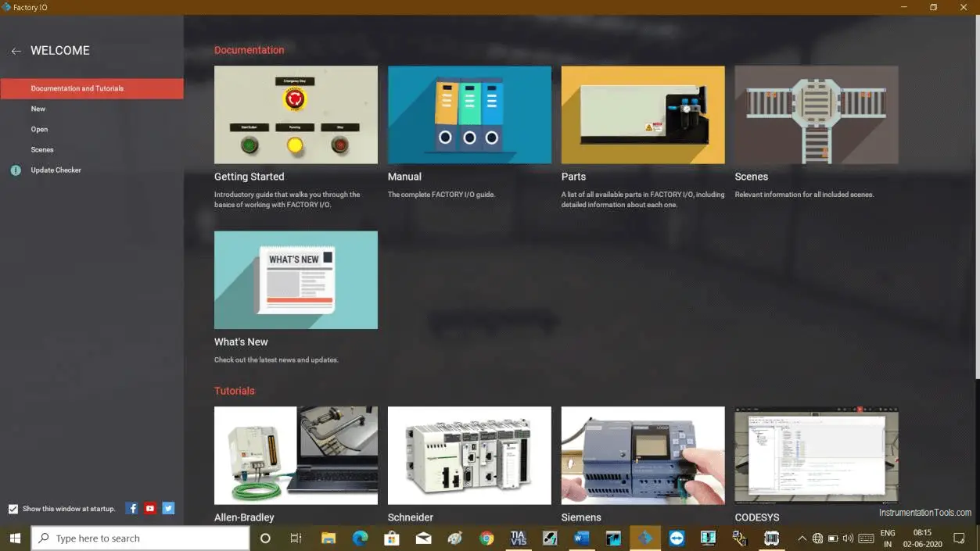Open the Facebook icon link
This screenshot has height=551, width=980.
coord(131,508)
